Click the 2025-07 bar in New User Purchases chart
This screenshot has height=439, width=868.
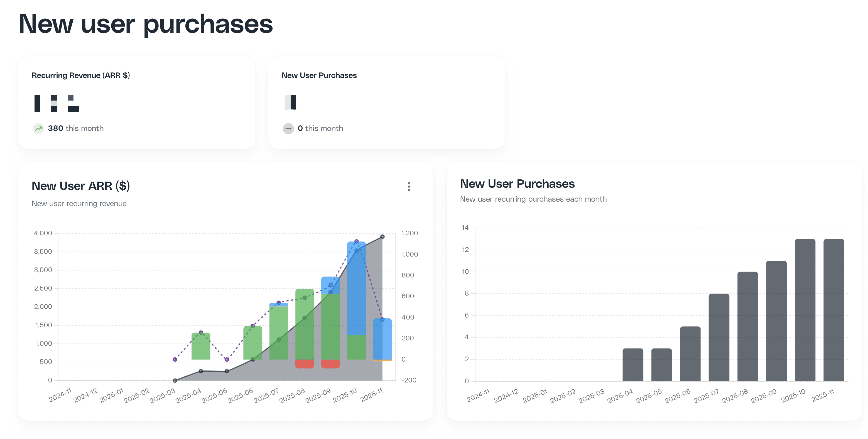point(719,337)
